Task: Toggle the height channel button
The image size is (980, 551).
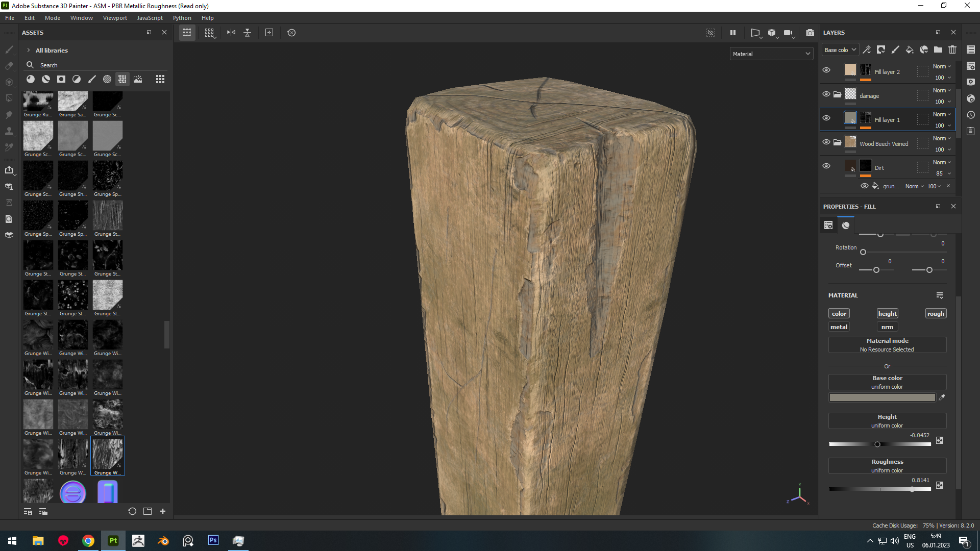Action: pos(887,314)
